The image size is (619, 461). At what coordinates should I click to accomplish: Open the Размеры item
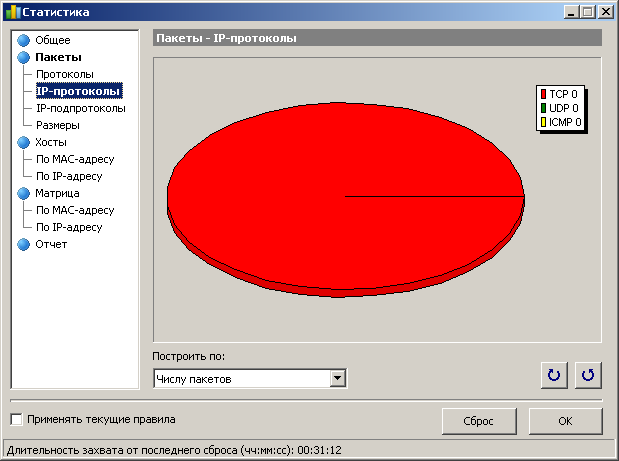58,125
